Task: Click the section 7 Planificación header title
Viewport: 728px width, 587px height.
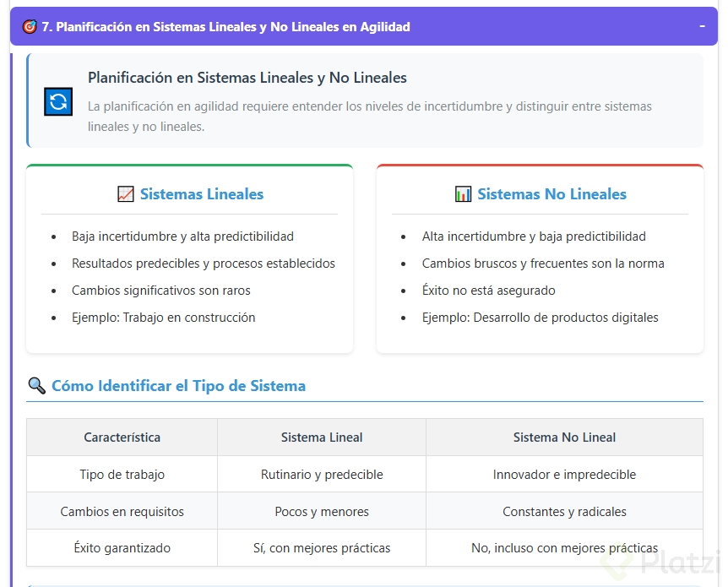Action: coord(225,27)
